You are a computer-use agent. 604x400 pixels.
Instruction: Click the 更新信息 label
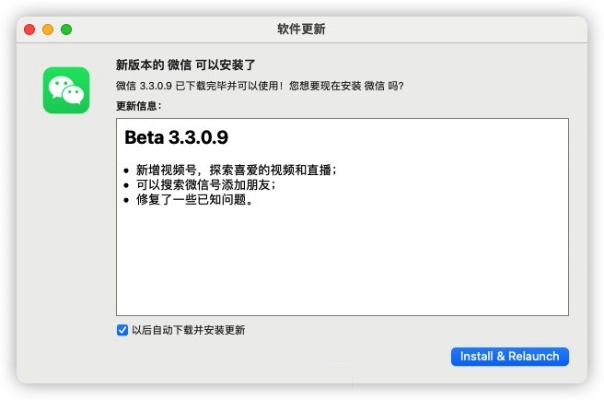139,105
